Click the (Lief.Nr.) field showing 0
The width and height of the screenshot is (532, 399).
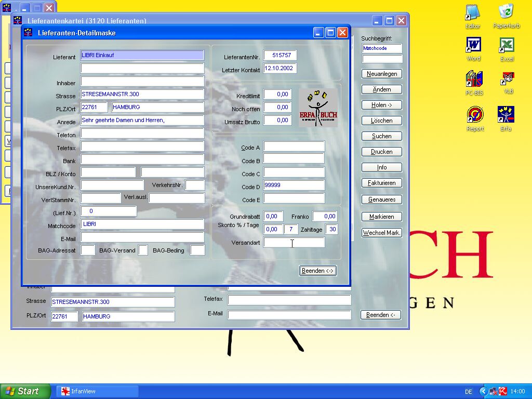tap(109, 211)
